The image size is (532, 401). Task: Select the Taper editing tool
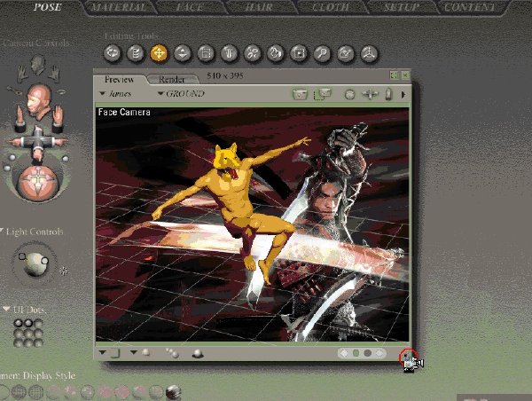229,53
